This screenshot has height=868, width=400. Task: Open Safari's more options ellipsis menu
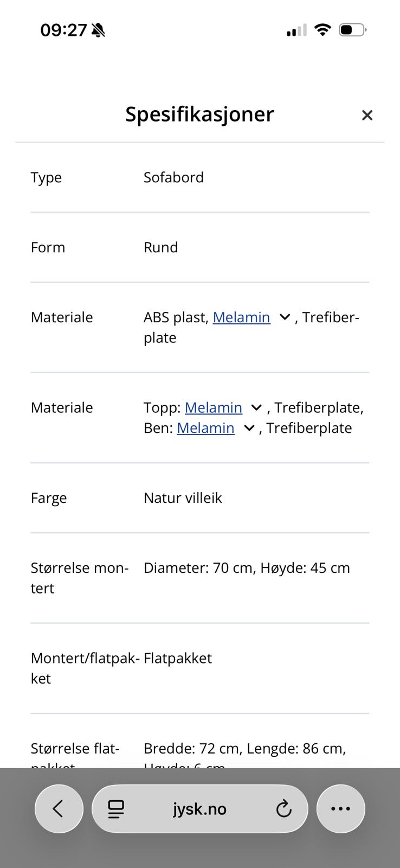coord(340,808)
